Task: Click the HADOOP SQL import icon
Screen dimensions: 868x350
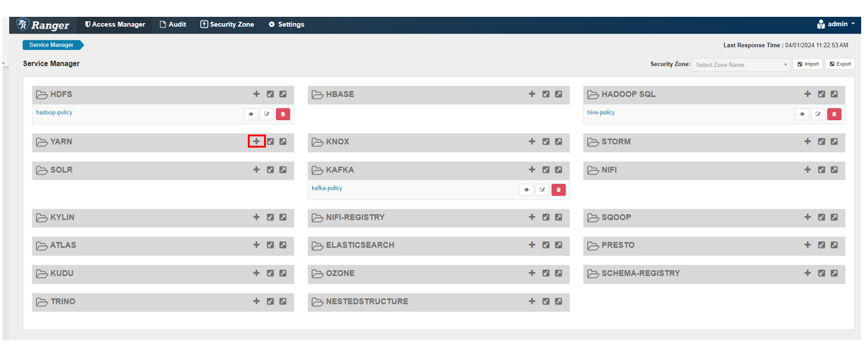Action: pyautogui.click(x=821, y=94)
